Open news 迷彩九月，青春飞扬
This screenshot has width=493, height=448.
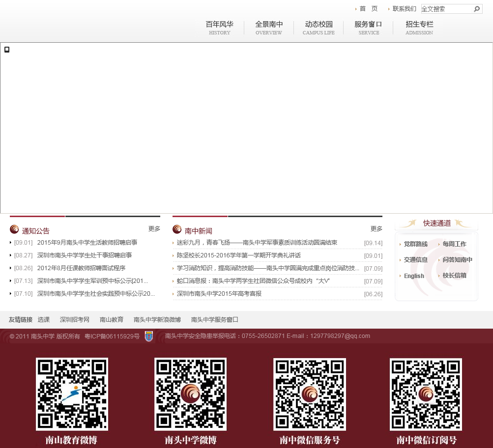257,243
